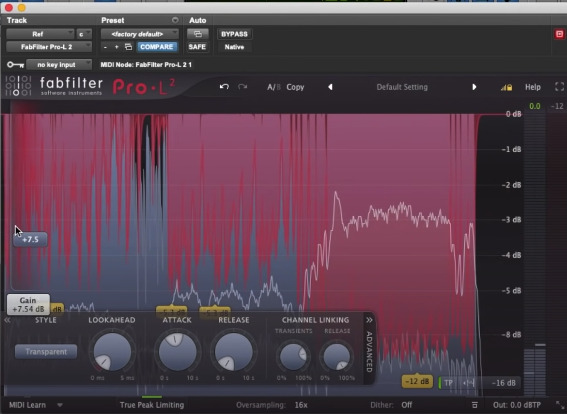The width and height of the screenshot is (567, 414).
Task: Select the previous preset using the minus button
Action: (x=105, y=47)
